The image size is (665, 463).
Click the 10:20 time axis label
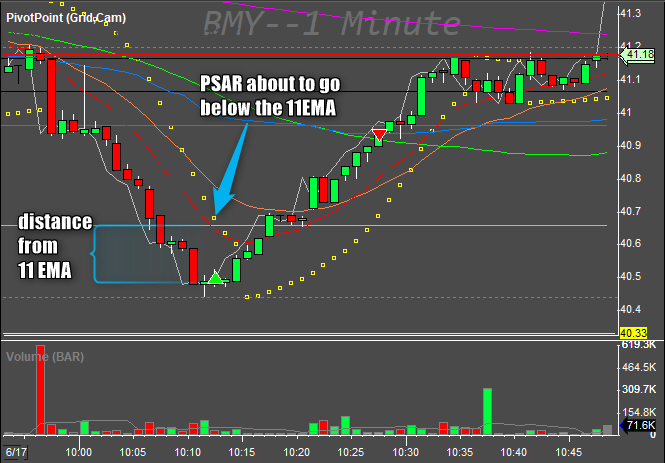(x=296, y=452)
